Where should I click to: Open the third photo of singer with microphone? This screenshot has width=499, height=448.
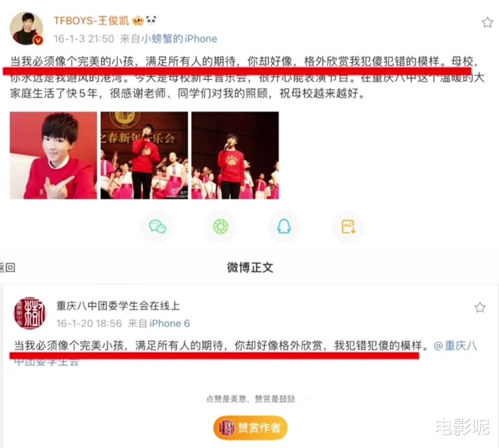[235, 155]
